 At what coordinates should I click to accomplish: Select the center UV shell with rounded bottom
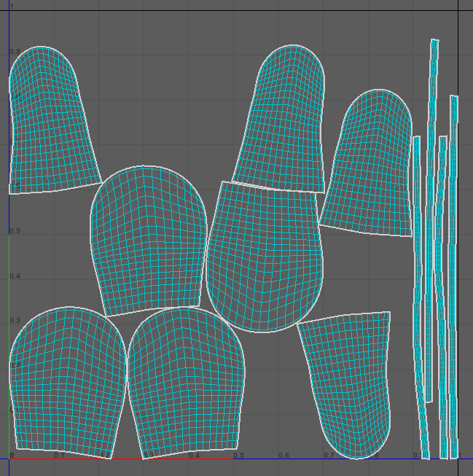tap(264, 255)
